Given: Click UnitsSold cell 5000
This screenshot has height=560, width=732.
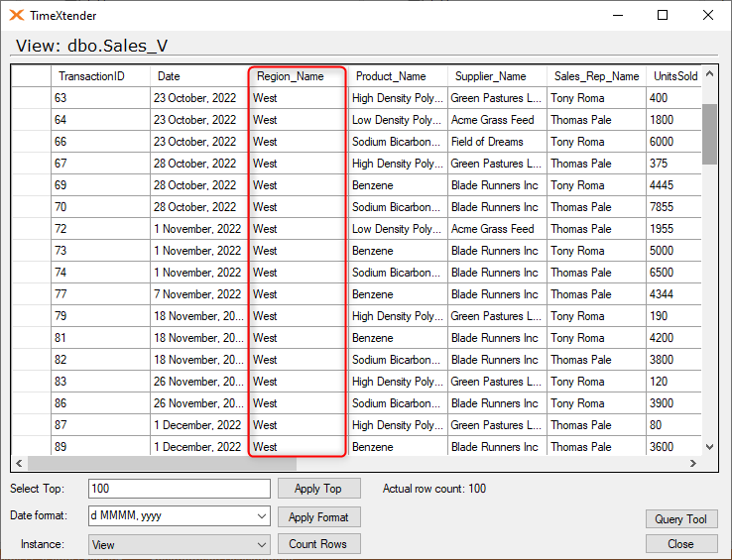Looking at the screenshot, I should (673, 251).
